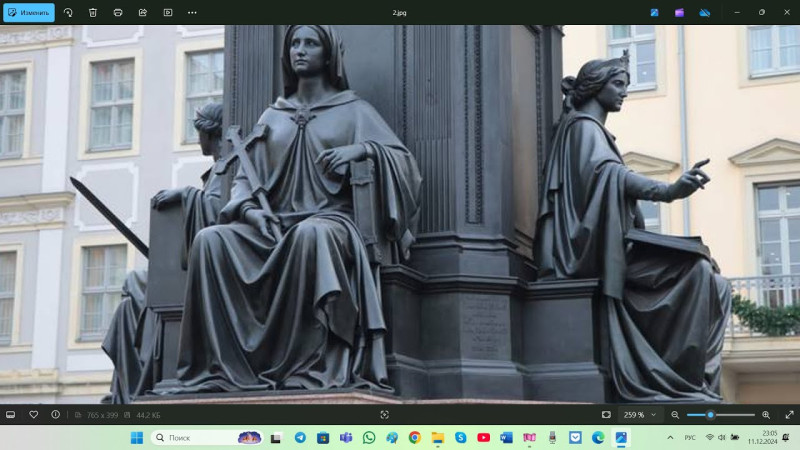Toggle the filmstrip view icon
The height and width of the screenshot is (450, 800).
point(11,414)
